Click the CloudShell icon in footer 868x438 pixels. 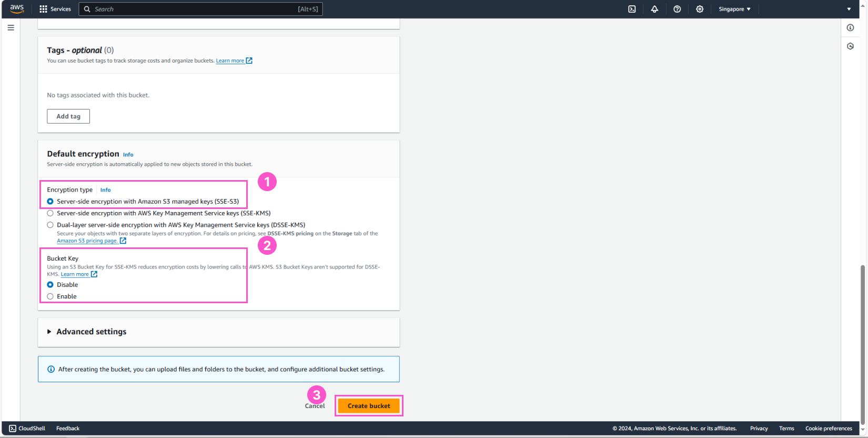[x=13, y=429]
